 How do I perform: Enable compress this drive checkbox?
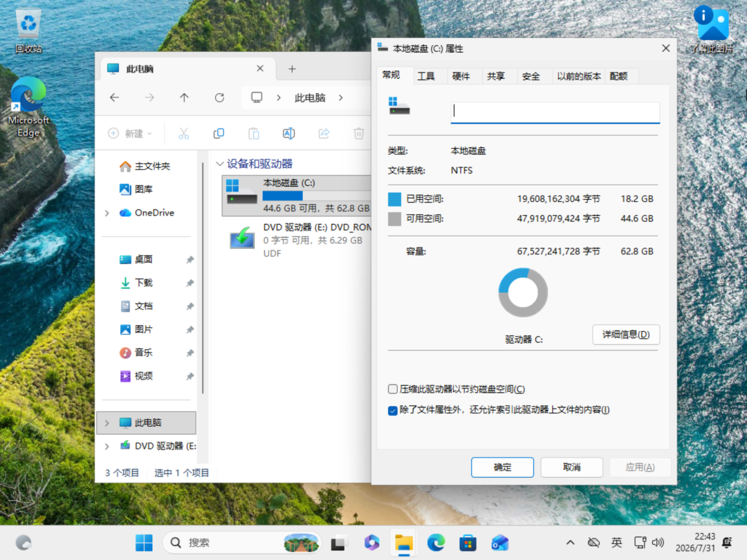pos(393,389)
